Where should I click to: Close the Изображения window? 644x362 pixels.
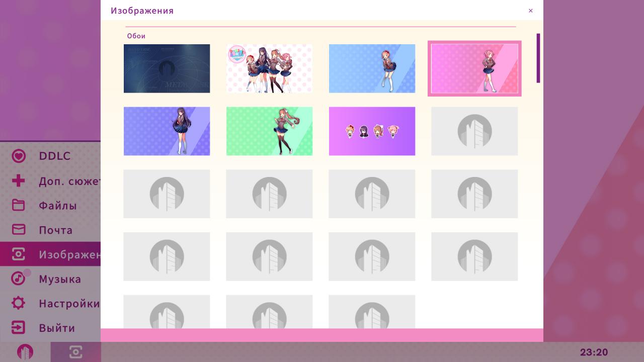pyautogui.click(x=530, y=11)
